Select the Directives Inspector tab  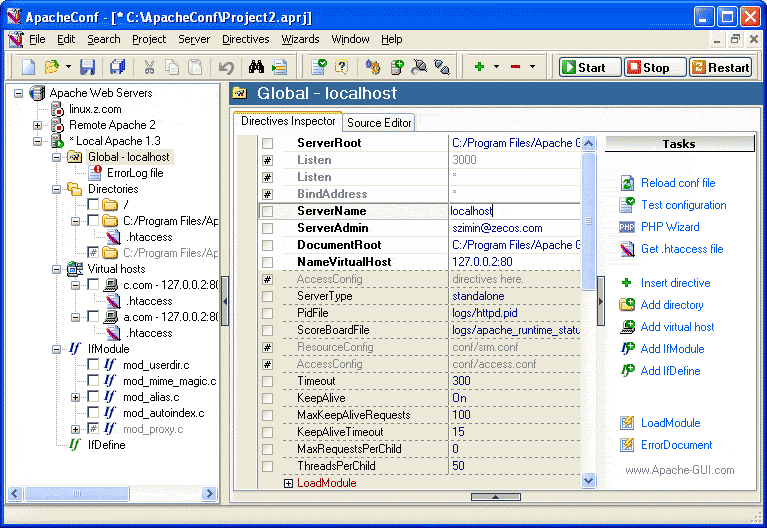(288, 121)
